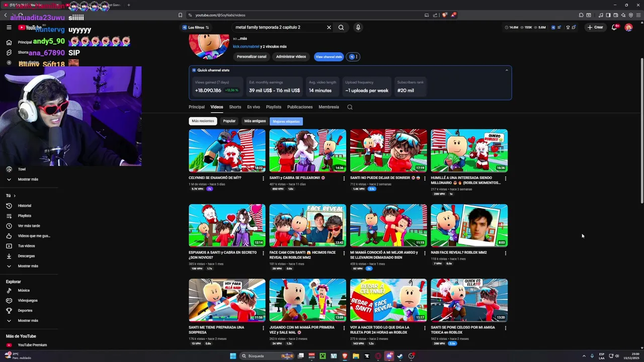
Task: Collapse the Quick channel stats panel
Action: (x=507, y=70)
